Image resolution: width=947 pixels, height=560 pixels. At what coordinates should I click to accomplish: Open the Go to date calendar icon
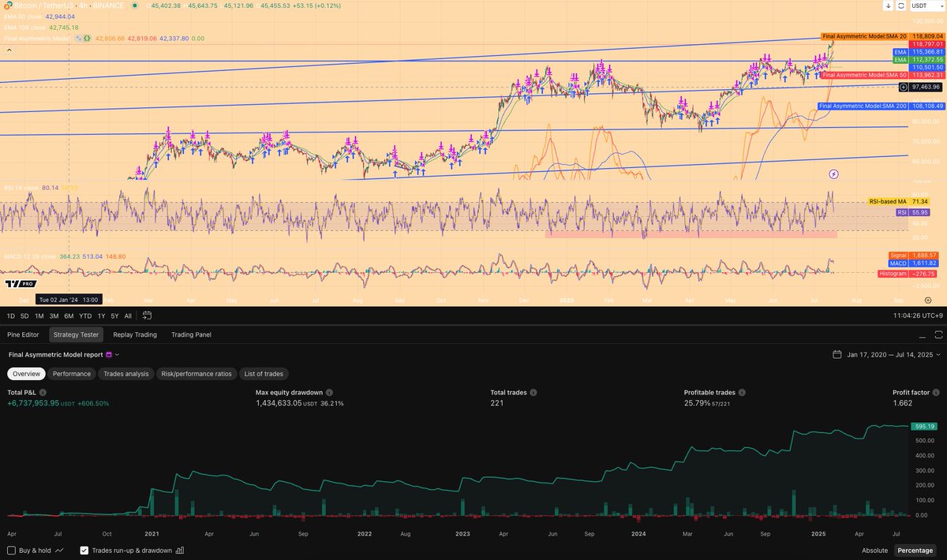[148, 315]
